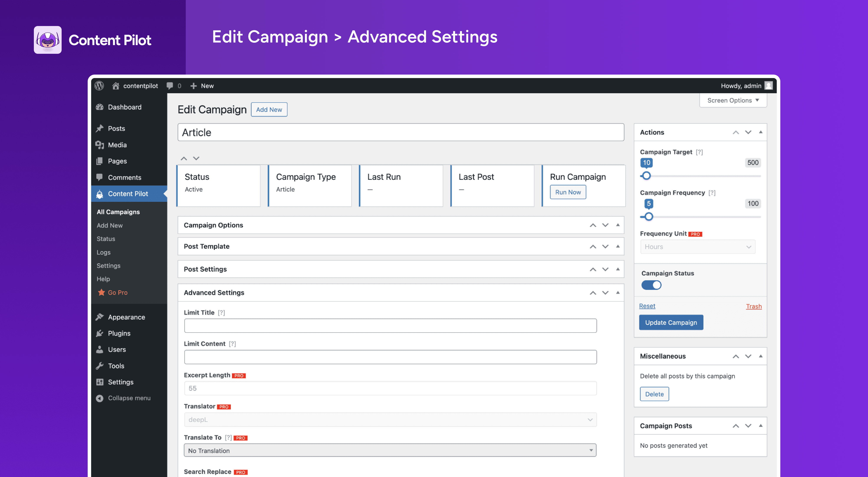Screen dimensions: 868x477
Task: Move Advanced Settings box up
Action: (593, 293)
